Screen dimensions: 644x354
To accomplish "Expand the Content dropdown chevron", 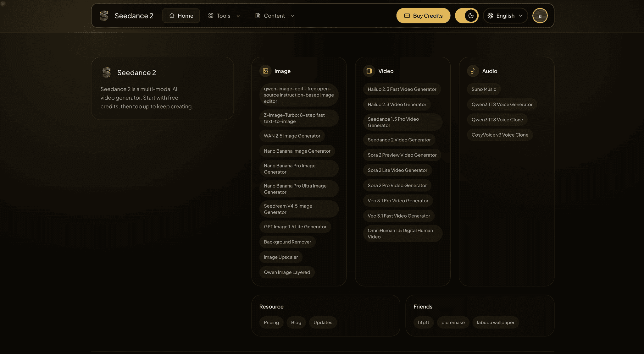I will [293, 16].
